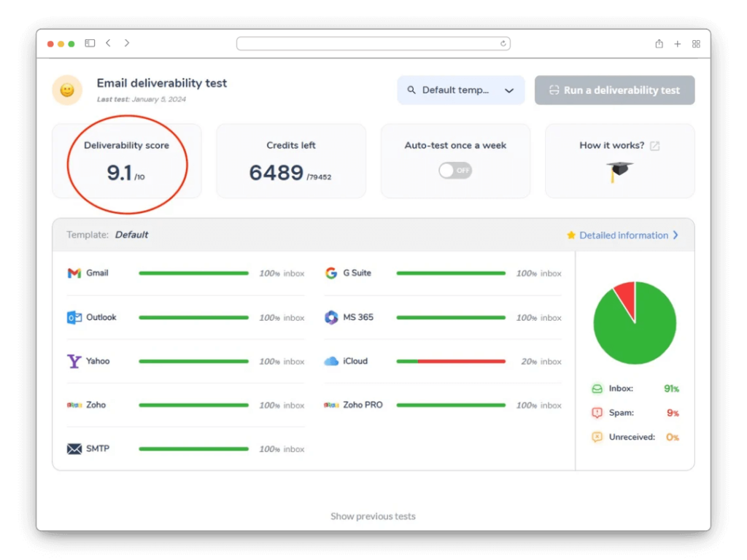The width and height of the screenshot is (747, 560).
Task: Click the magnifier icon in template selector
Action: click(x=411, y=90)
